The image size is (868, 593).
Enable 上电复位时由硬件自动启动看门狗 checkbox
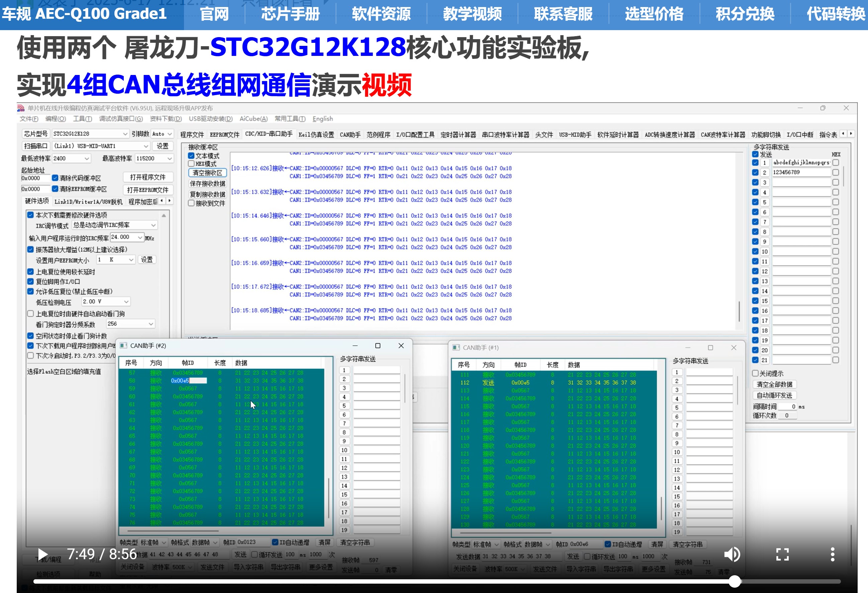(31, 314)
